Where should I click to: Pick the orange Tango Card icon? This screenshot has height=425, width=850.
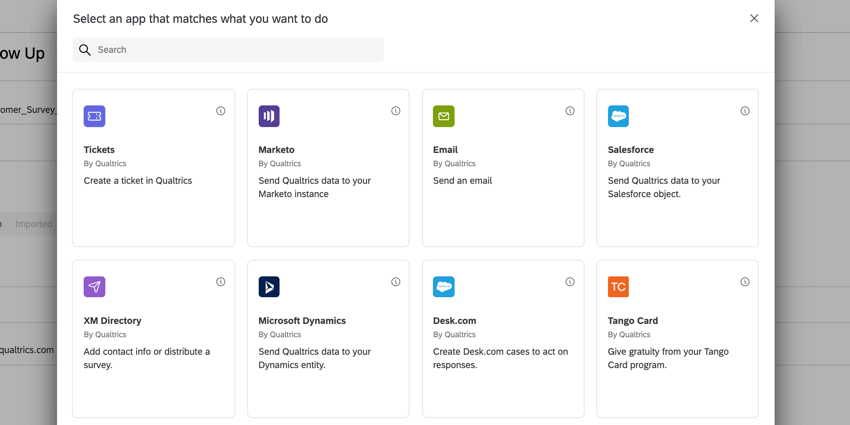point(619,287)
